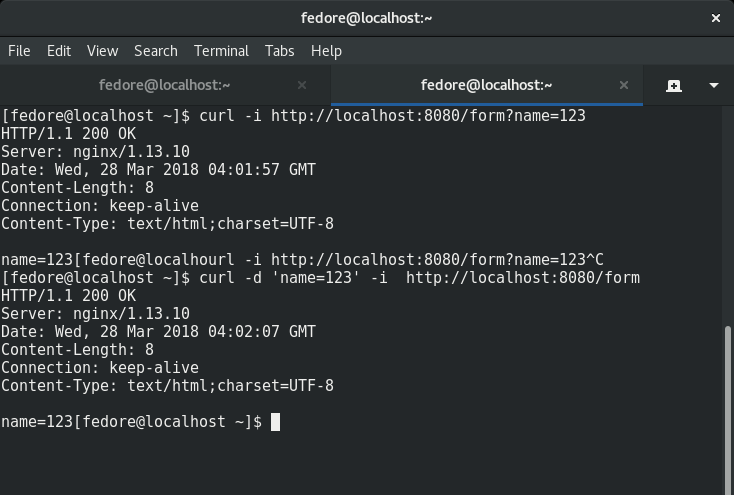
Task: Click the vertical scrollbar thumb
Action: coord(728,408)
